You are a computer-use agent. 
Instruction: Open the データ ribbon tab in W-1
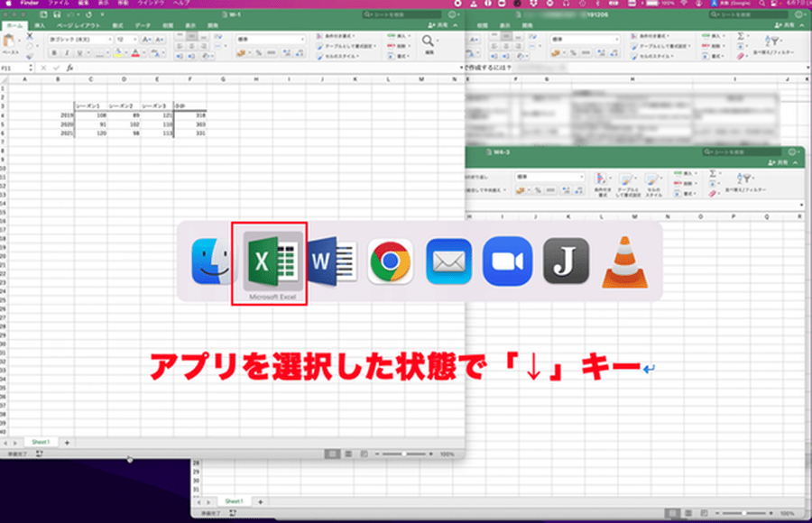click(x=143, y=25)
